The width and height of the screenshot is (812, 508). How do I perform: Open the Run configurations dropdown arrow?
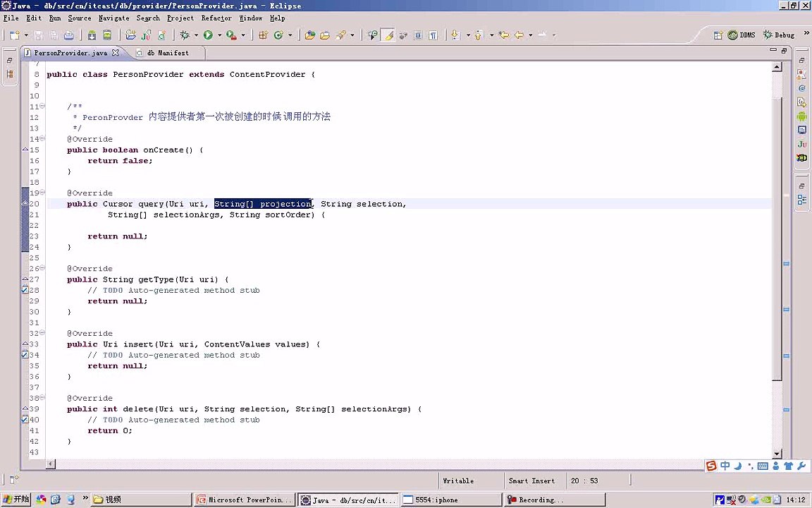tap(220, 35)
